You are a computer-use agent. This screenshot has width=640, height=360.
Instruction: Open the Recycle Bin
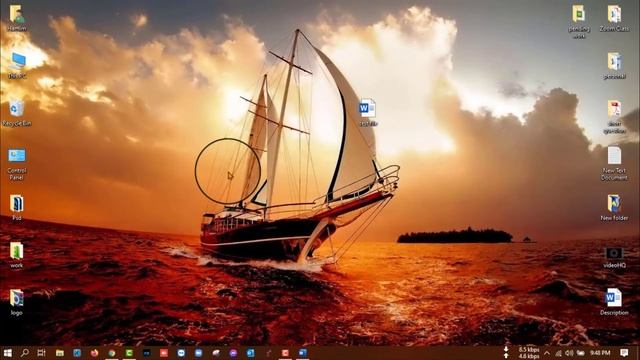point(17,113)
